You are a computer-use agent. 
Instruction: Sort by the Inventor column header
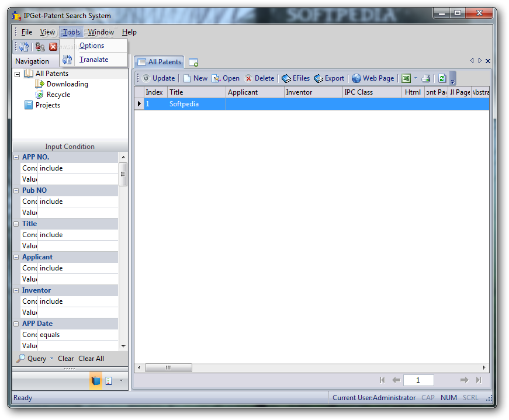tap(313, 92)
